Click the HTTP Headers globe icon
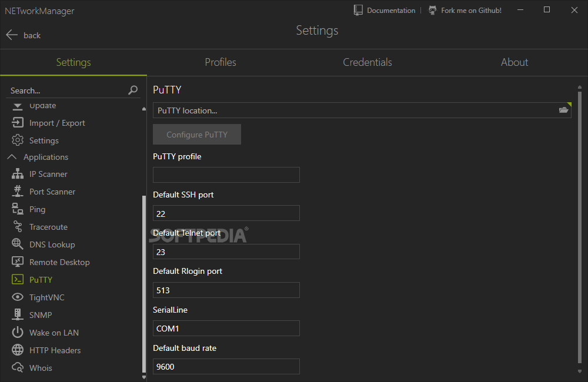Viewport: 588px width, 382px height. point(18,350)
